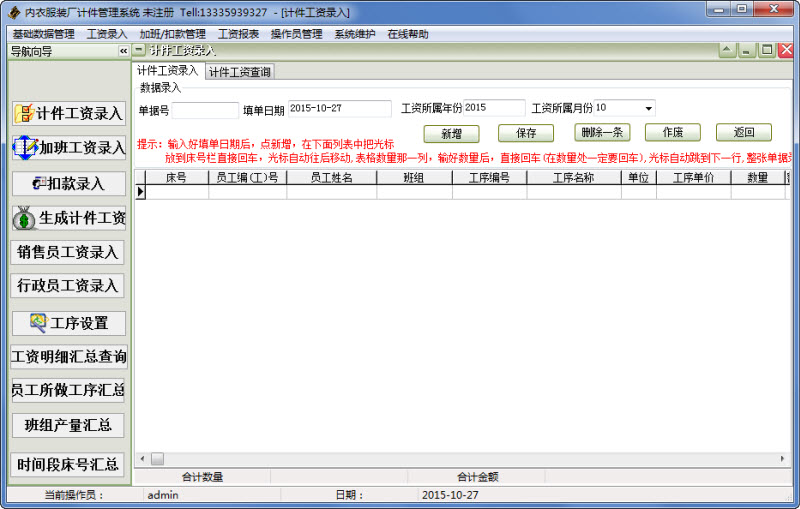Click the 员工姓名 column header
This screenshot has width=800, height=509.
pyautogui.click(x=332, y=177)
